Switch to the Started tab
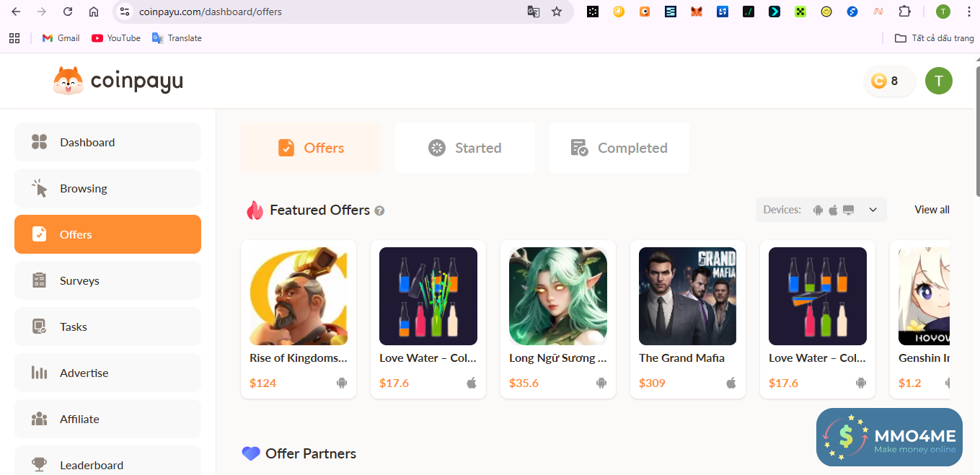The width and height of the screenshot is (980, 475). (x=465, y=148)
